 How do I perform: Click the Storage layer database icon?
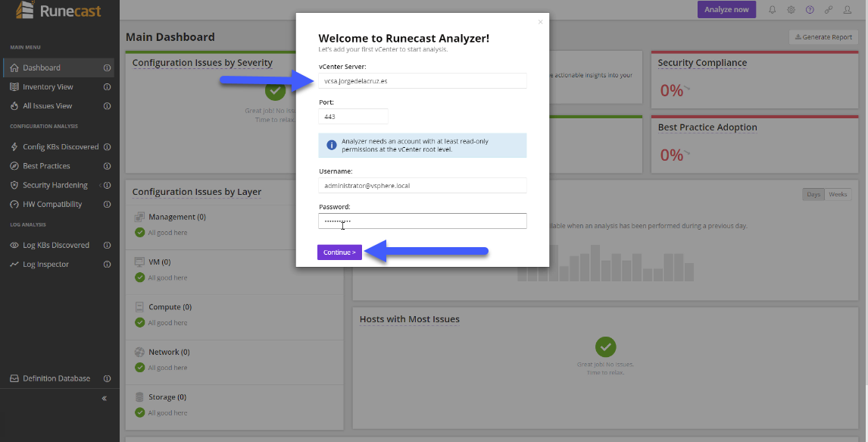[x=139, y=397]
